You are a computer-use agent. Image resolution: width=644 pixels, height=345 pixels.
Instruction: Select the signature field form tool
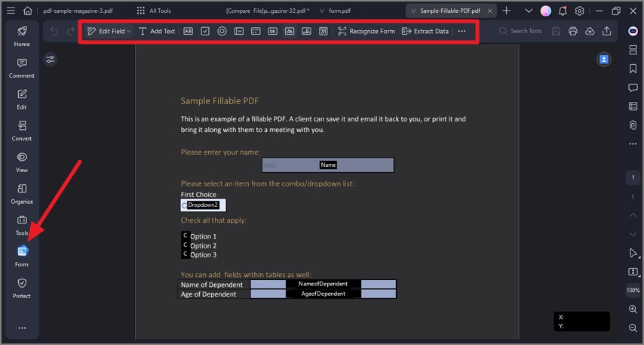[x=306, y=31]
